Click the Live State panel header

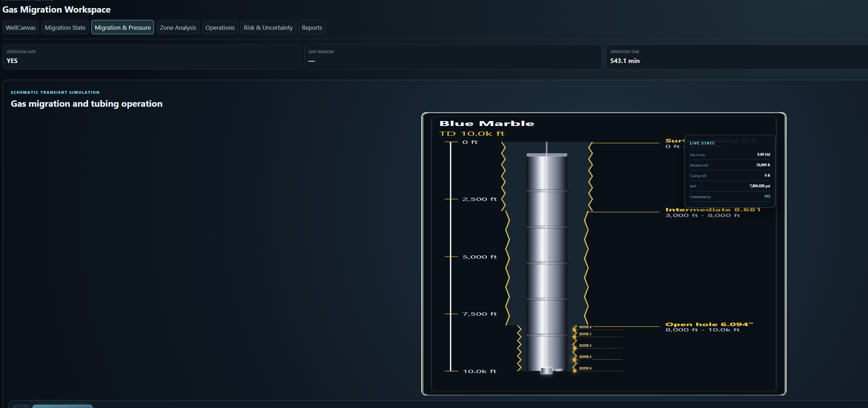click(x=702, y=143)
